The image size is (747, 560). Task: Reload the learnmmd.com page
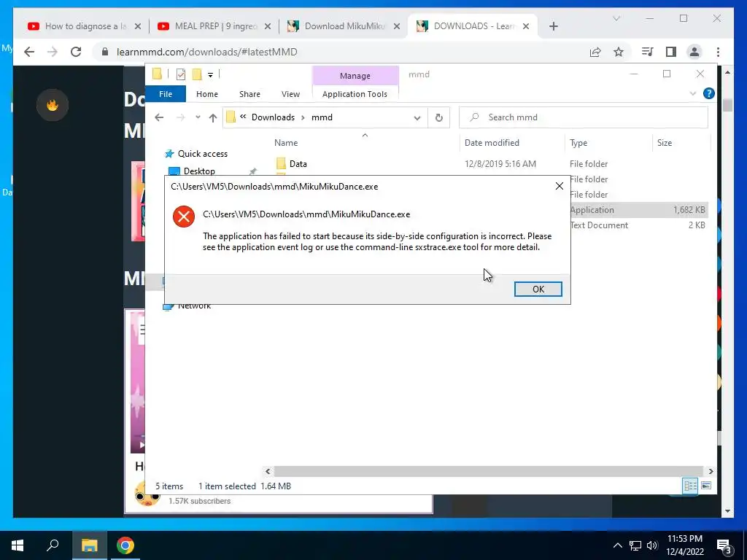coord(76,52)
